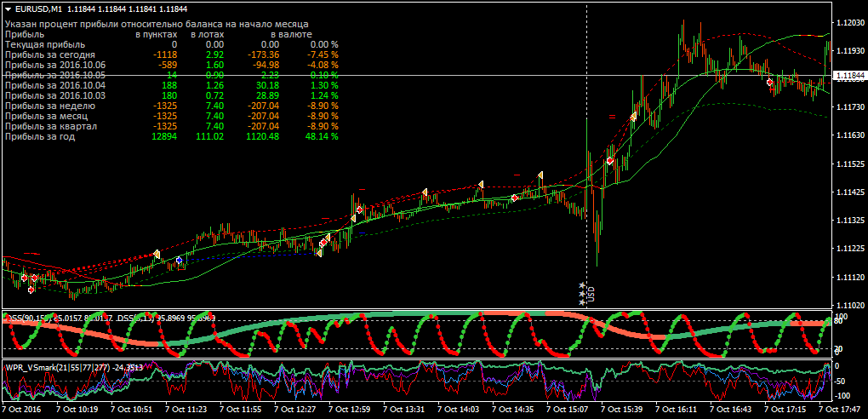Click the 1.11120 price axis label
The image size is (868, 419).
point(848,277)
